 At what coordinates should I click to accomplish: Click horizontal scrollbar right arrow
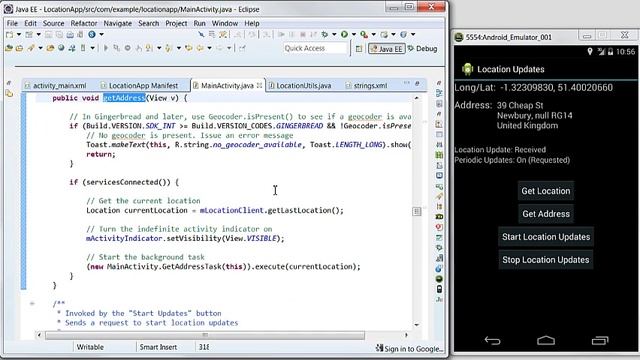[x=406, y=335]
